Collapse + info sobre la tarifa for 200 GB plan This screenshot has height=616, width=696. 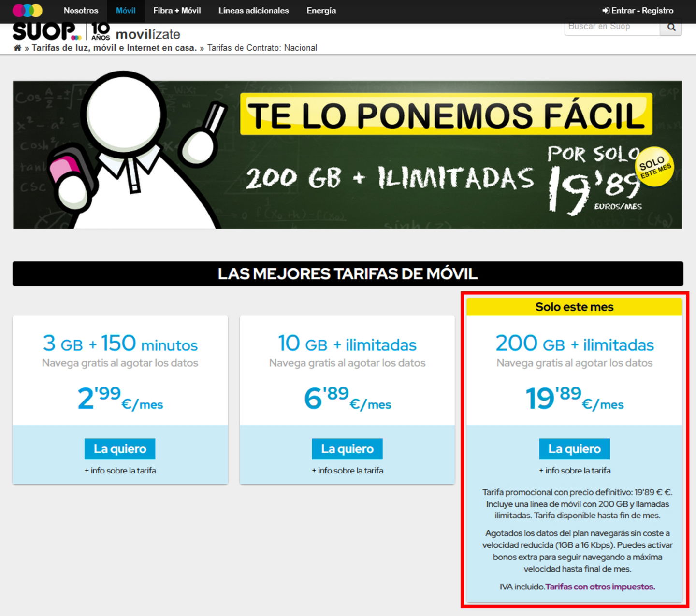(x=575, y=470)
